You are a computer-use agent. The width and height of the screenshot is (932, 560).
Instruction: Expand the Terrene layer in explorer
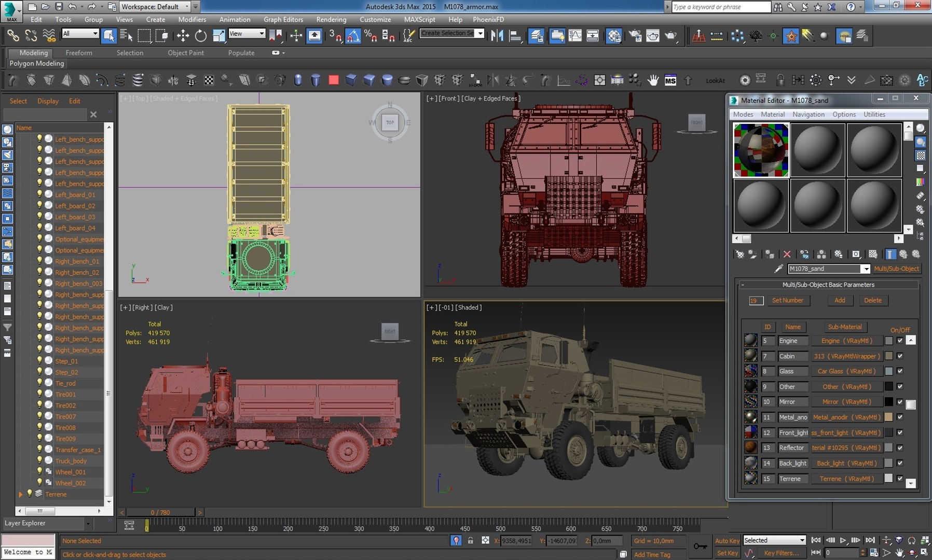[20, 494]
